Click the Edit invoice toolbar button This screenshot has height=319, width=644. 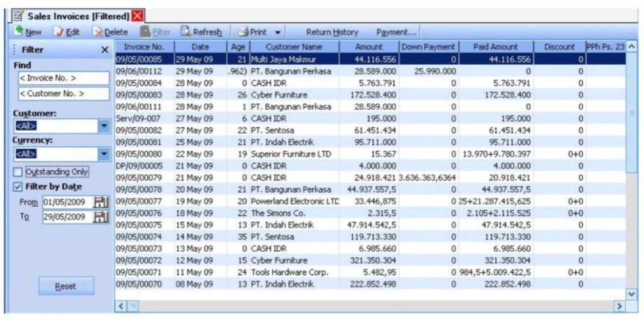coord(67,31)
